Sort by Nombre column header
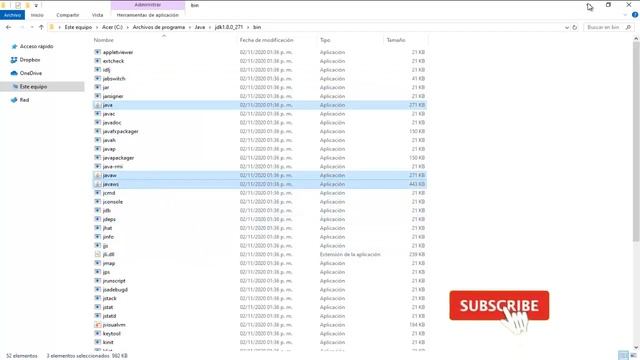 point(104,40)
